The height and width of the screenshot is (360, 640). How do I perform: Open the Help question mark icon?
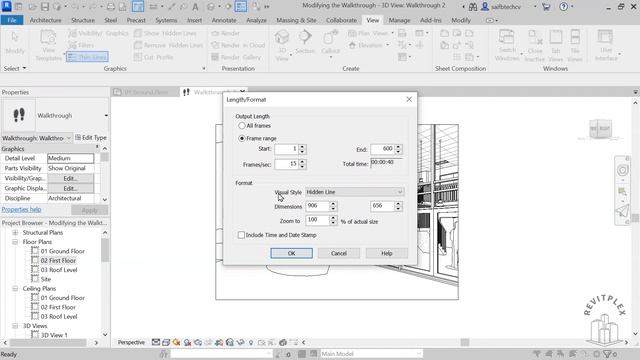(564, 7)
